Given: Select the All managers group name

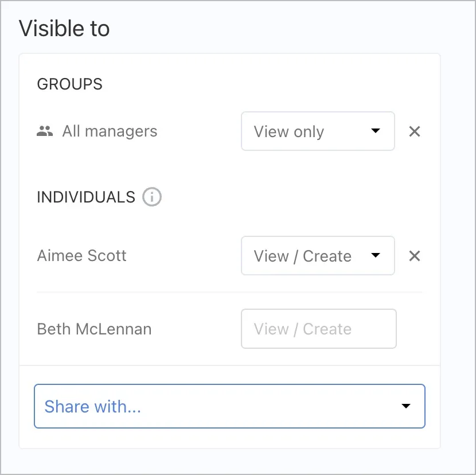Looking at the screenshot, I should click(110, 131).
